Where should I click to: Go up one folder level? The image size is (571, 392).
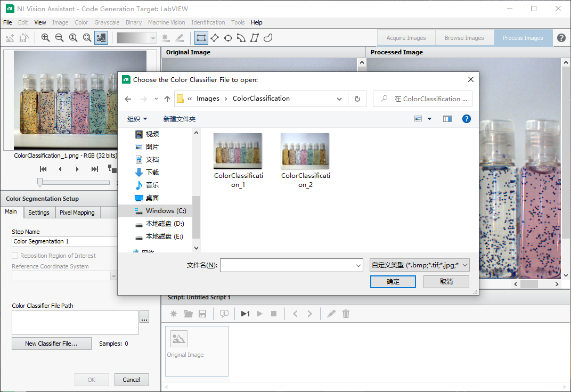coord(167,99)
